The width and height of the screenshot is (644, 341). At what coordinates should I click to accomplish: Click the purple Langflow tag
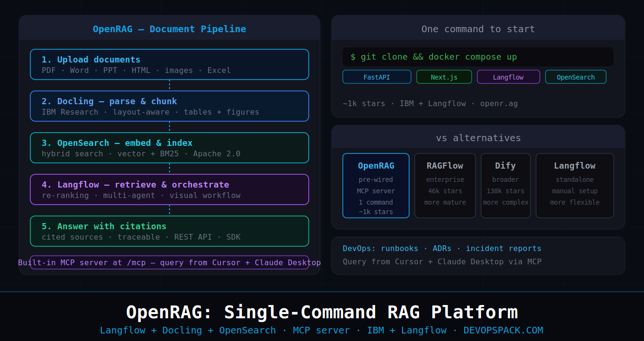509,77
